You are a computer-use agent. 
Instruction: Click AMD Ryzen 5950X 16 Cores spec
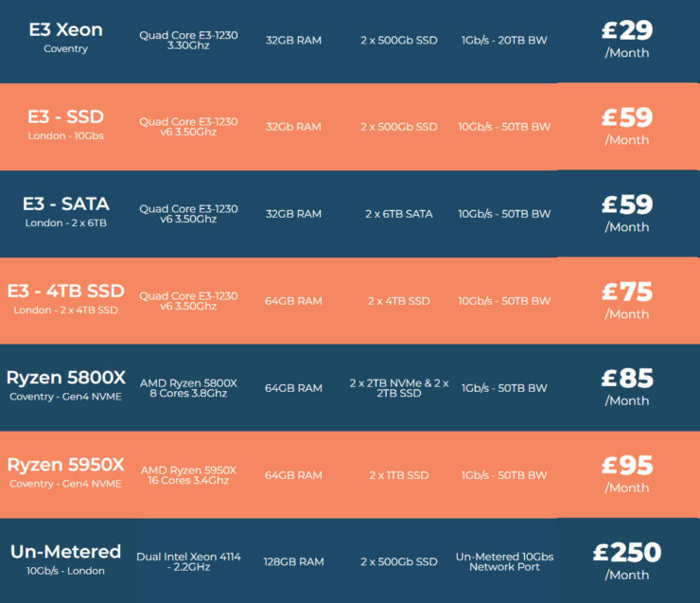click(x=188, y=475)
